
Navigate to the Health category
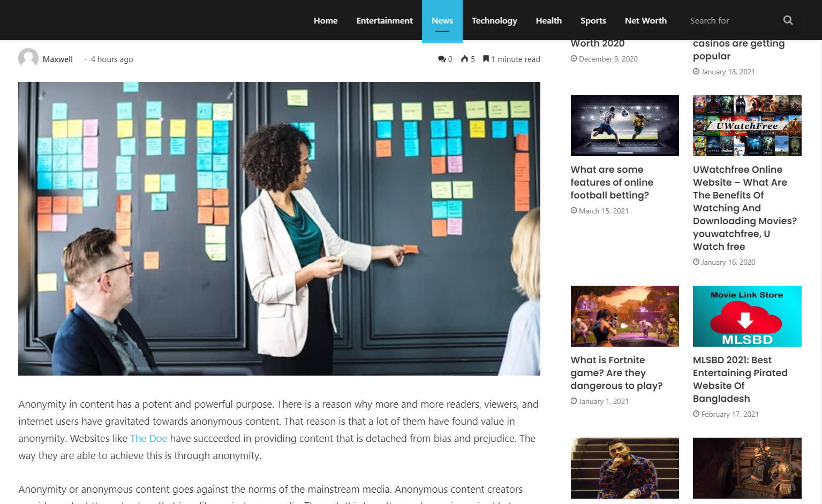pos(548,20)
